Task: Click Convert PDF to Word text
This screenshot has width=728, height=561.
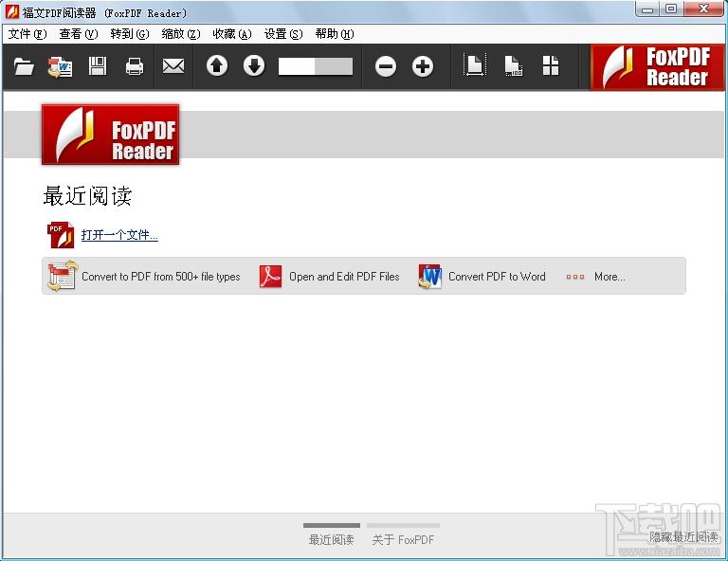Action: [x=497, y=277]
